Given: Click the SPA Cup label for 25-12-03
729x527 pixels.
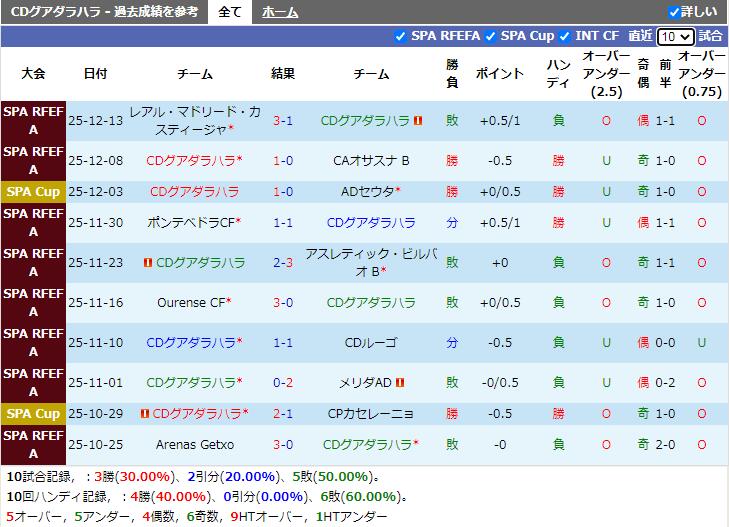Looking at the screenshot, I should click(x=33, y=191).
